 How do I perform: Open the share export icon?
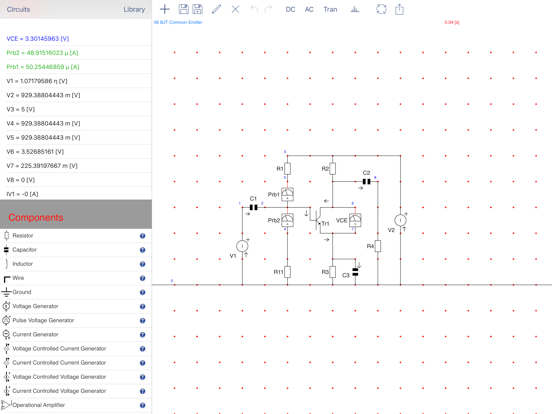point(399,9)
